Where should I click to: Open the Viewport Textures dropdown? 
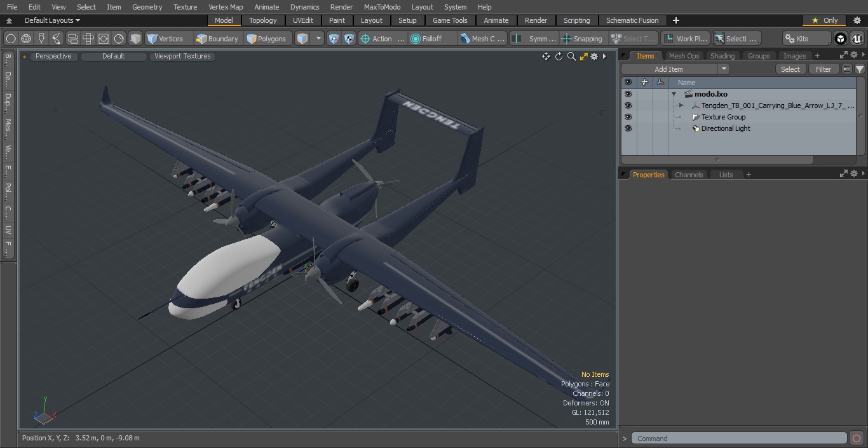pyautogui.click(x=182, y=57)
